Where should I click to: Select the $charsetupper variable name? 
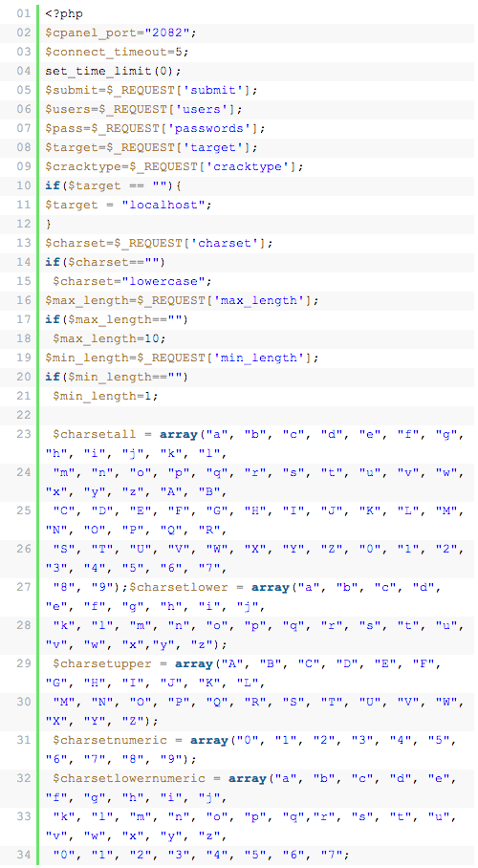point(102,663)
